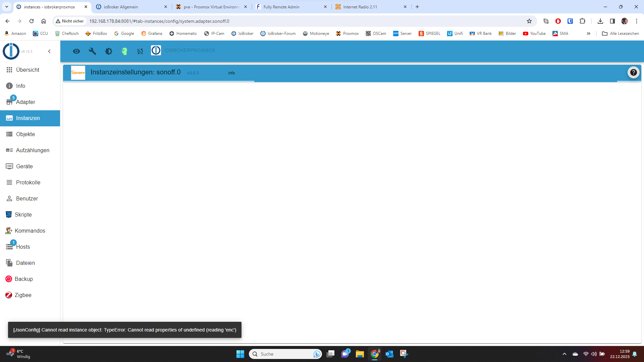644x362 pixels.
Task: Open Kommandos in sidebar
Action: pyautogui.click(x=30, y=231)
